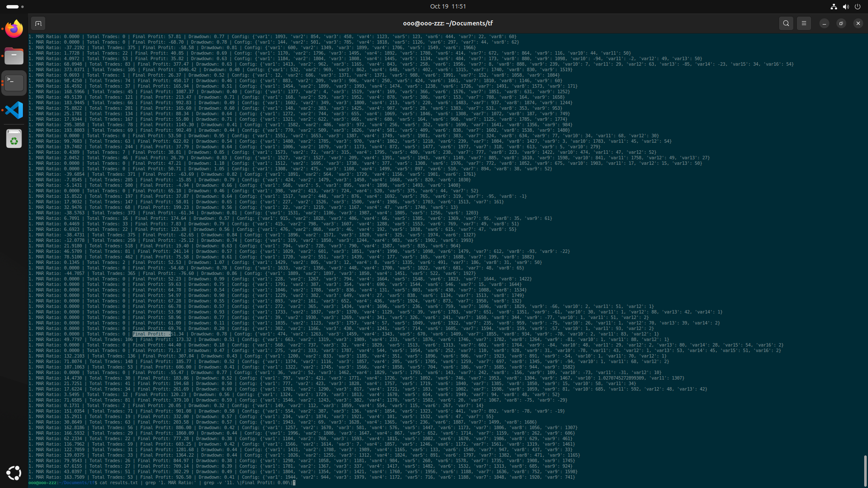Click the terminal search icon
The height and width of the screenshot is (488, 868).
click(x=786, y=23)
